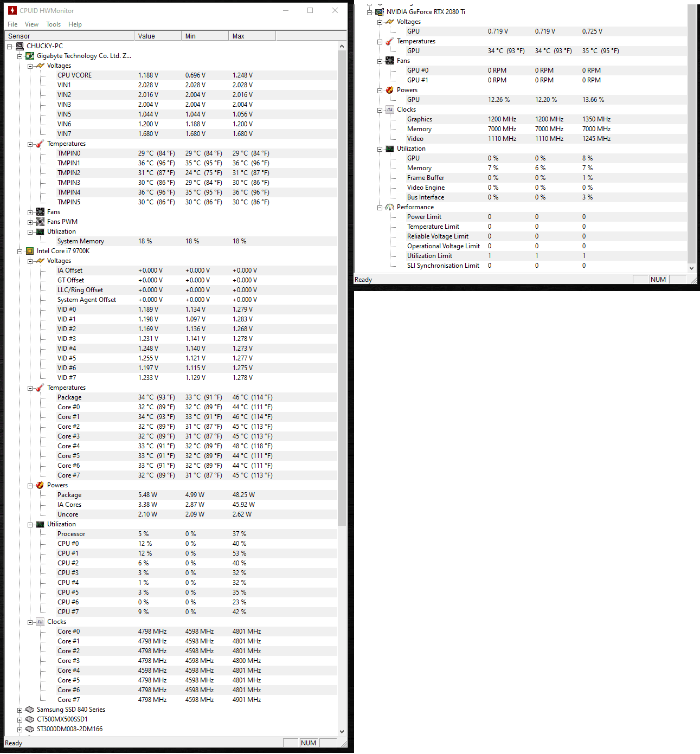Click the CPUID HWMonitor title bar icon
Screen dimensions: 700x754
pyautogui.click(x=12, y=10)
